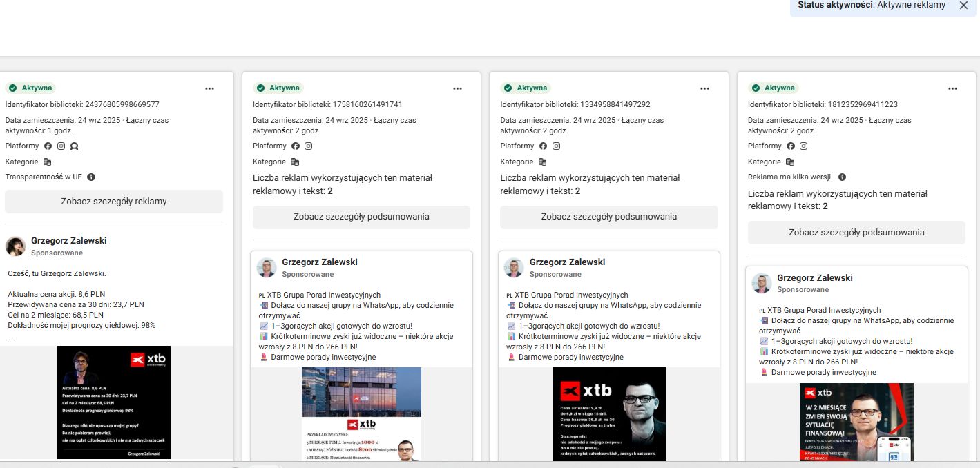Open three-dot menu for ad 24376805998669577
Image resolution: width=980 pixels, height=468 pixels.
pos(209,88)
